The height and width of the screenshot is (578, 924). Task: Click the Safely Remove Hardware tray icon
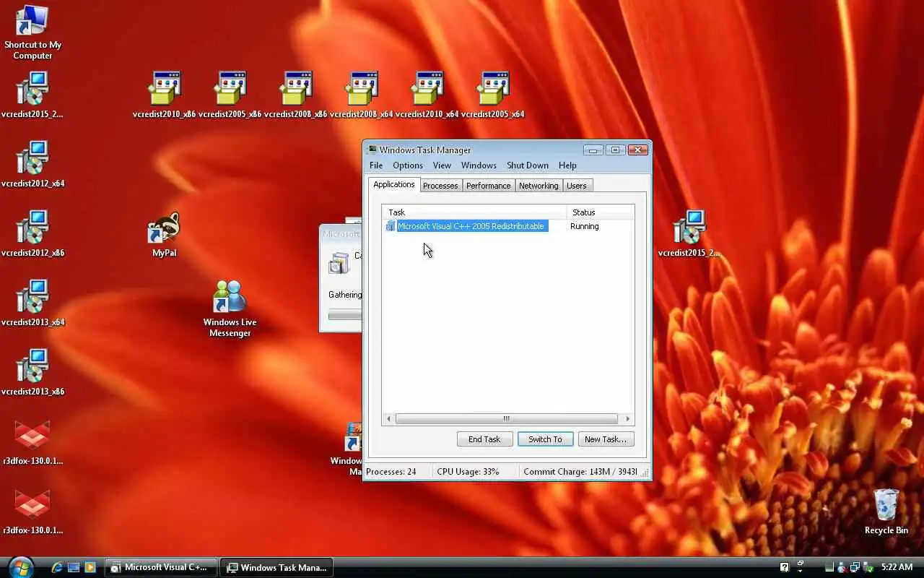pos(868,568)
